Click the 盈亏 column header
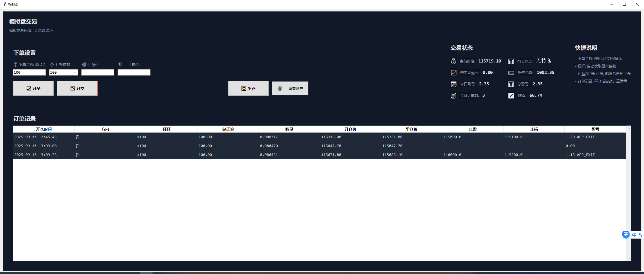This screenshot has height=274, width=644. click(595, 129)
